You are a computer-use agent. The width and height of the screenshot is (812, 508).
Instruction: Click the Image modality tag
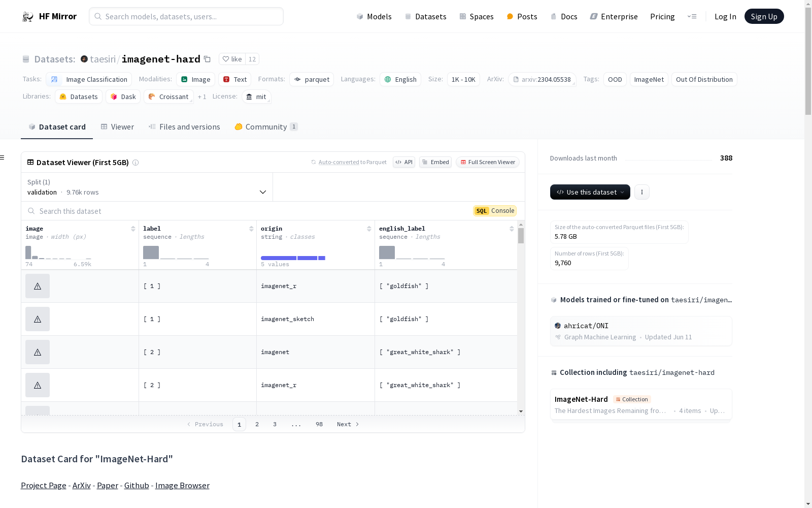click(x=196, y=79)
